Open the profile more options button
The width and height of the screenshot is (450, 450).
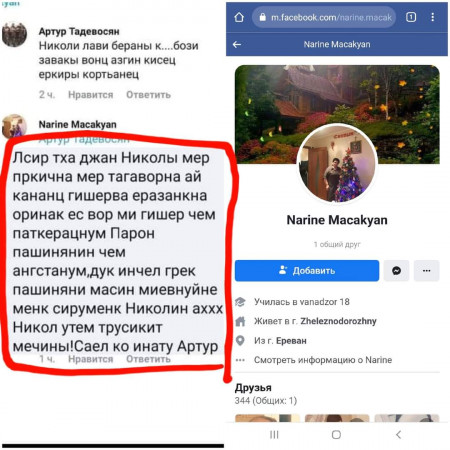(427, 271)
